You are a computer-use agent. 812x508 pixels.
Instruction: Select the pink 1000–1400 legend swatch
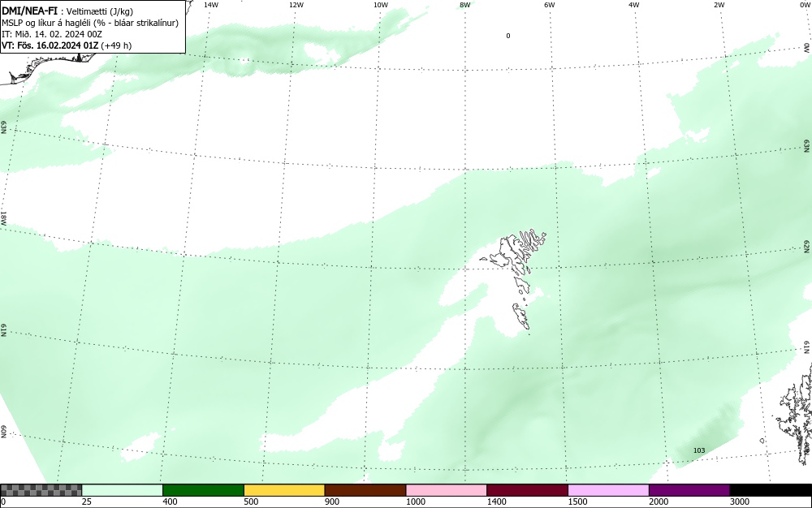click(447, 490)
